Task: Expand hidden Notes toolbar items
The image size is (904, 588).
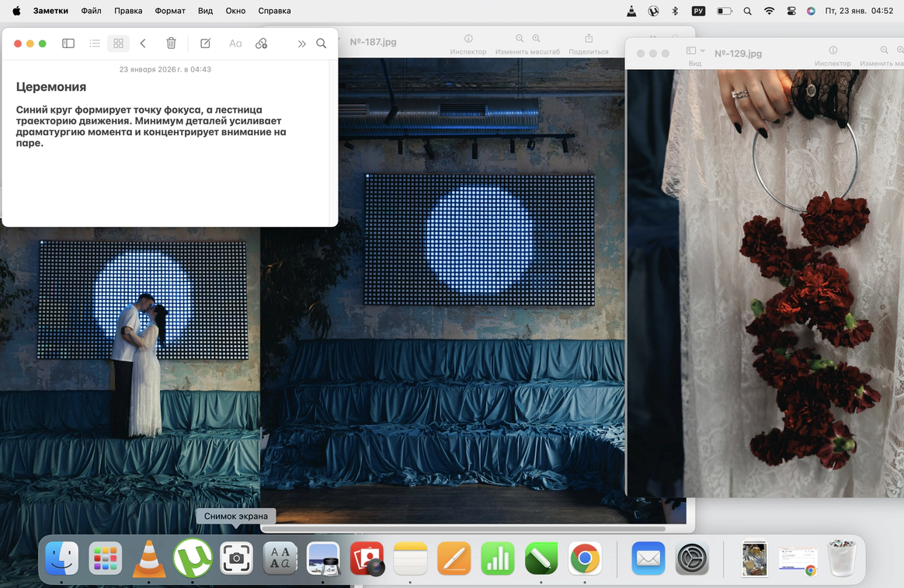Action: [x=301, y=43]
